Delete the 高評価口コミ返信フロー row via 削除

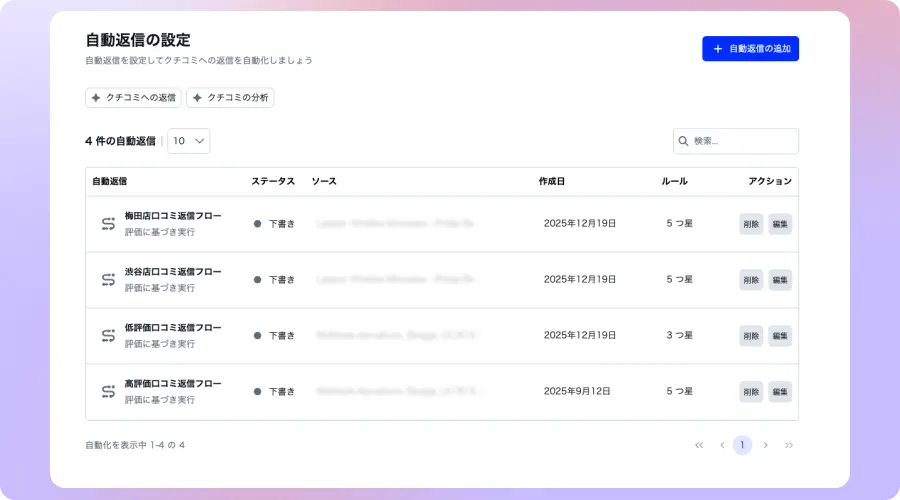tap(751, 392)
